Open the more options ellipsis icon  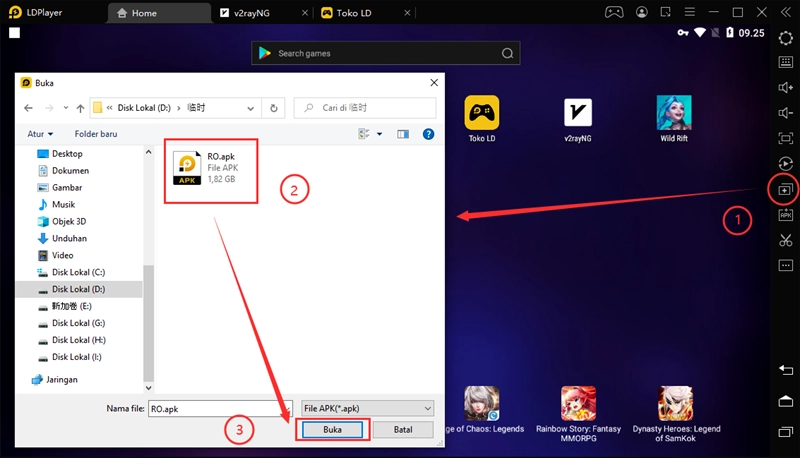[x=786, y=265]
